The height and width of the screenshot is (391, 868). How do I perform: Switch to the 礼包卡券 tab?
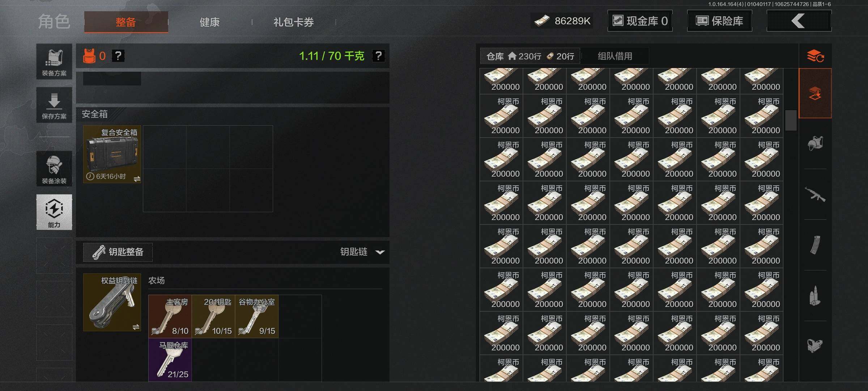[294, 22]
